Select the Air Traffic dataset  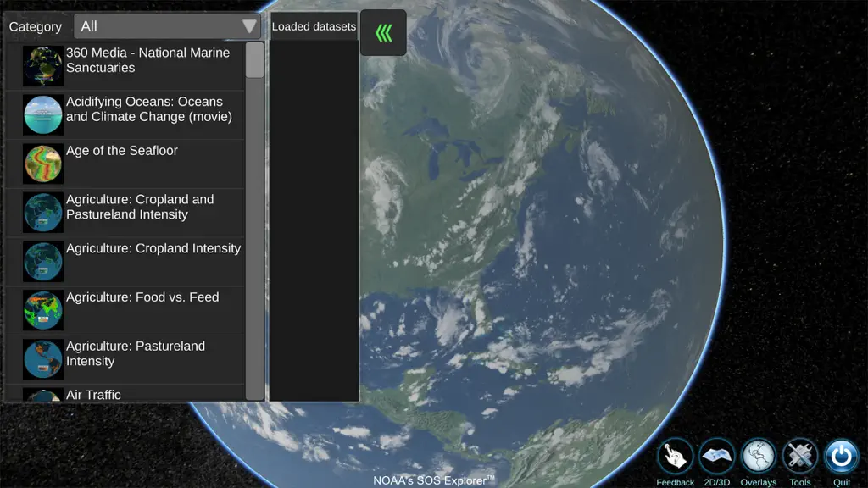pos(125,393)
